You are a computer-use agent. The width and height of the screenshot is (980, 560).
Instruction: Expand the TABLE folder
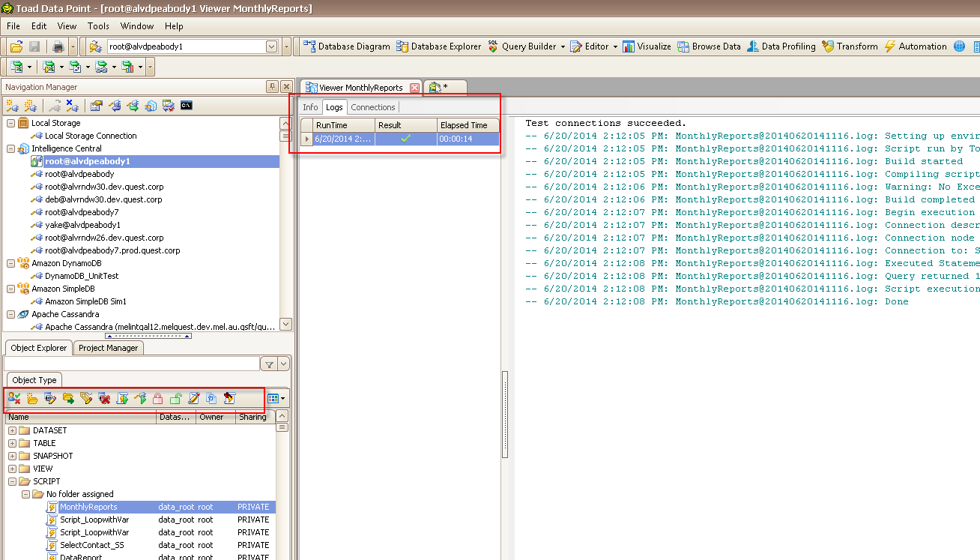(x=13, y=443)
